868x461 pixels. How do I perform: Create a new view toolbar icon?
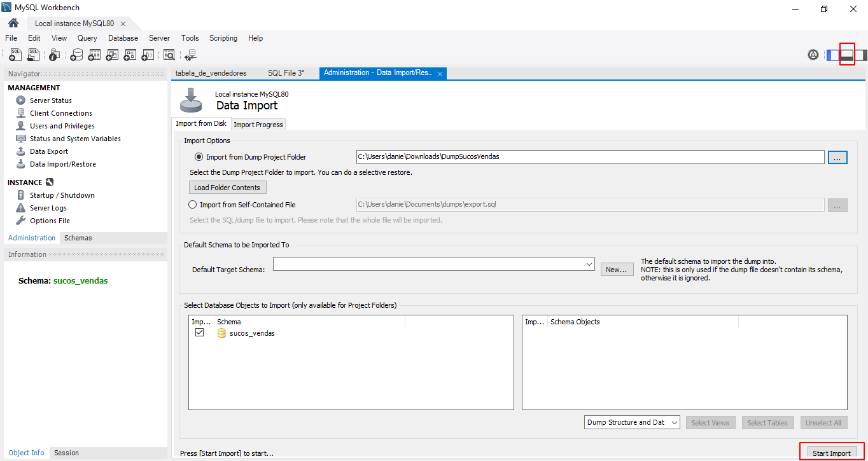112,55
